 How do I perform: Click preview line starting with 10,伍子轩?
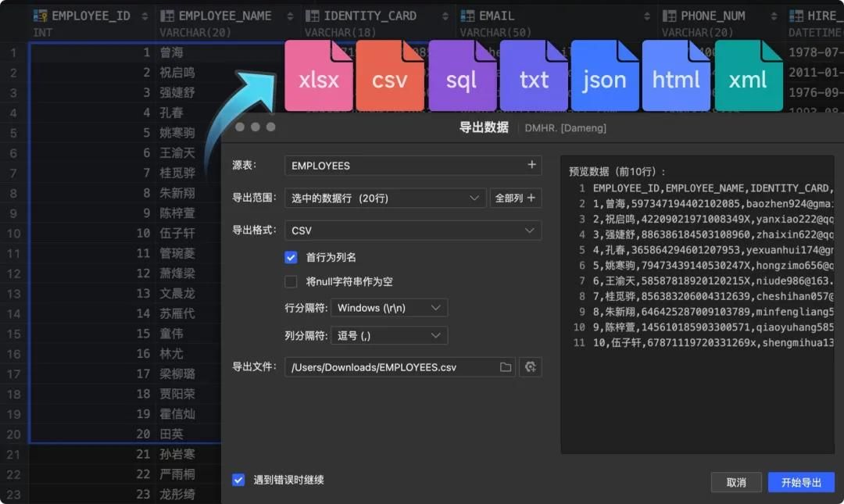pyautogui.click(x=713, y=342)
